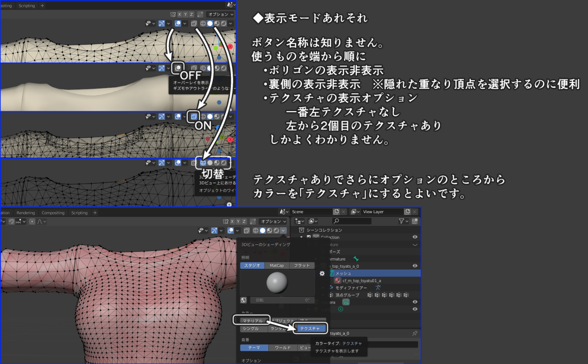This screenshot has width=588, height=364.
Task: Select the Rendered viewport shading icon
Action: [276, 230]
